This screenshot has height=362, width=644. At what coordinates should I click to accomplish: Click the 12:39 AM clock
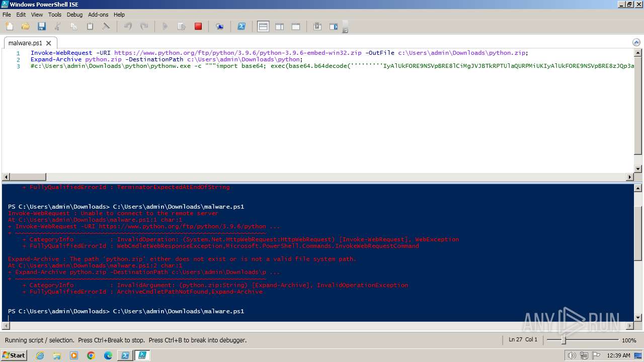pyautogui.click(x=618, y=355)
